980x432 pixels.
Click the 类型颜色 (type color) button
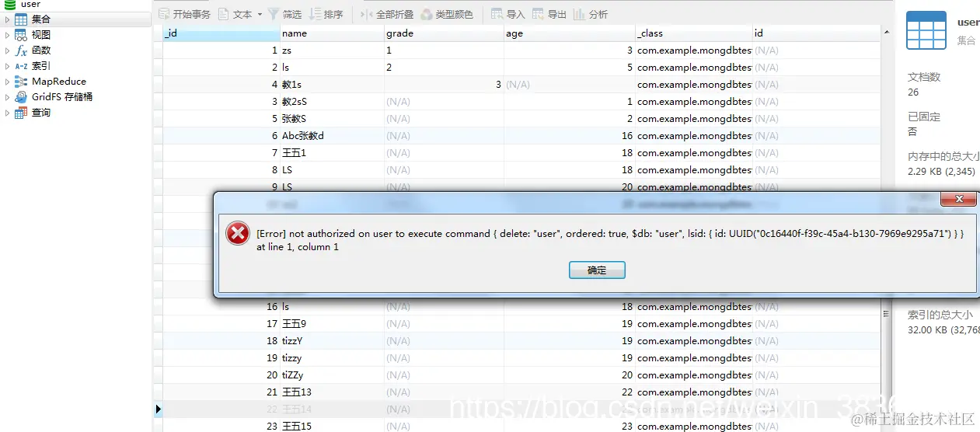coord(447,14)
